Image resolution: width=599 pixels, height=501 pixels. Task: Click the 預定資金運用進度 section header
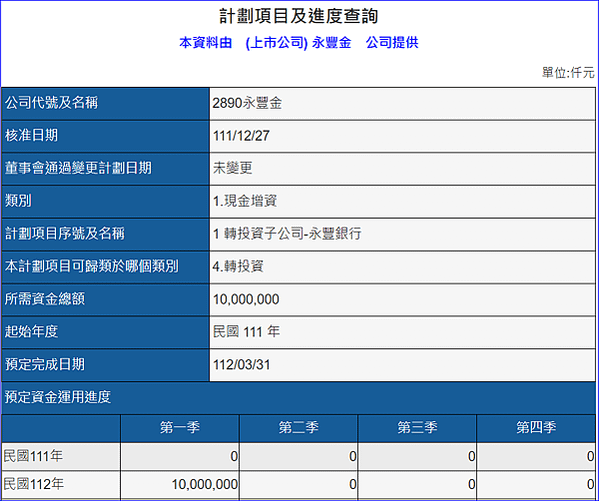(58, 397)
